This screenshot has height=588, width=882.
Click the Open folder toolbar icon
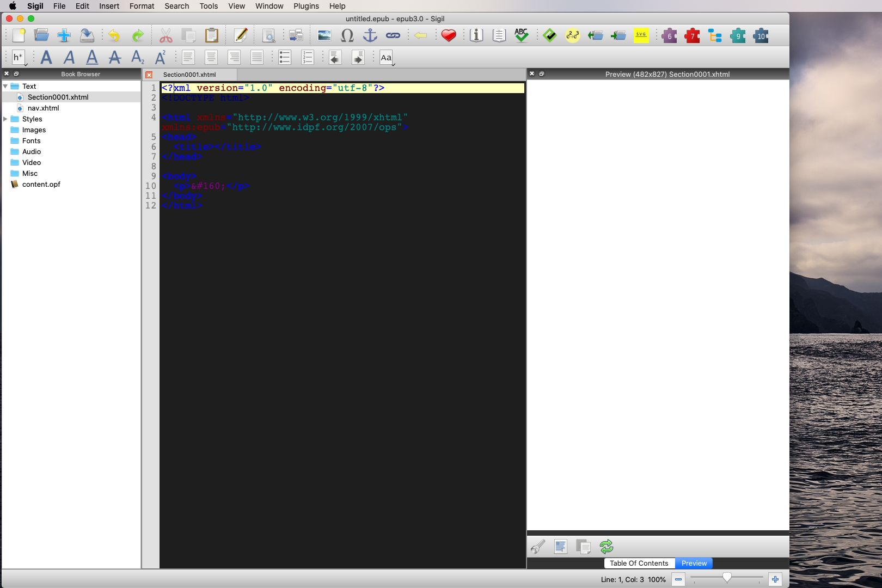click(x=41, y=36)
